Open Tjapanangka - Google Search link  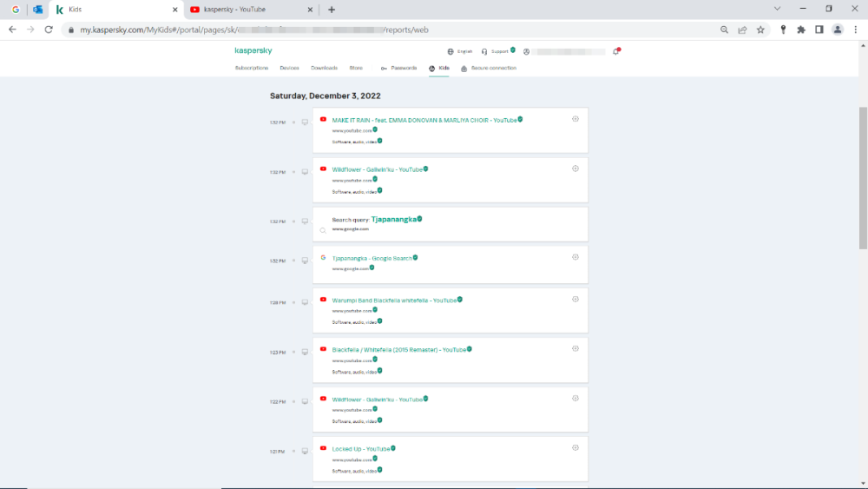(x=372, y=258)
